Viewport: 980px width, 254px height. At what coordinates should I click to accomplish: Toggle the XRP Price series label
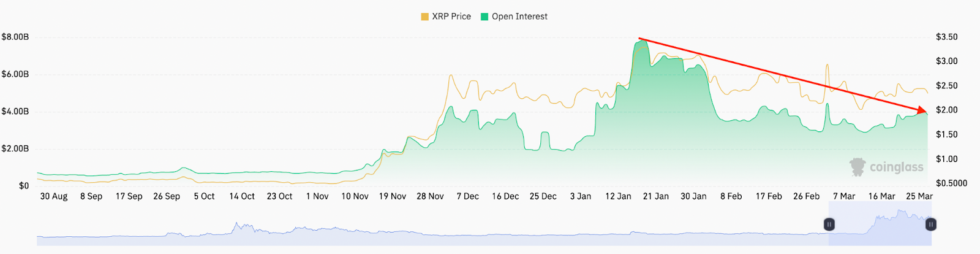pyautogui.click(x=451, y=17)
